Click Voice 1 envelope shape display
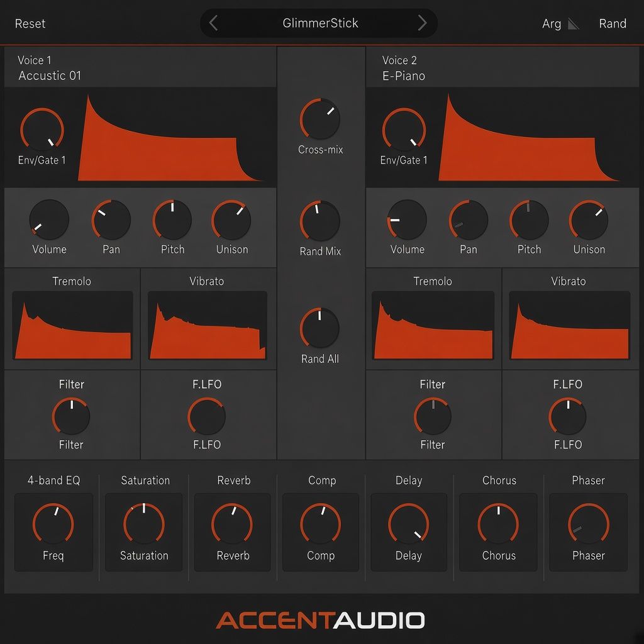This screenshot has width=644, height=644. [x=170, y=138]
